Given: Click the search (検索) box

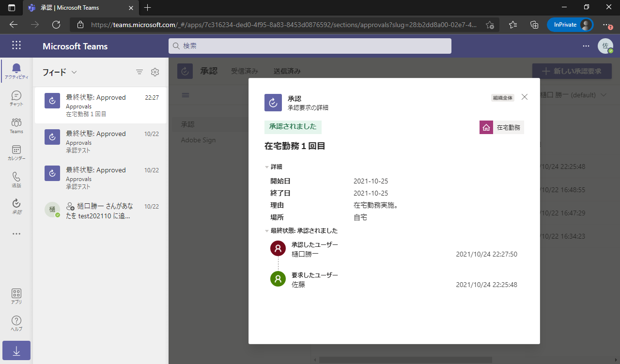Looking at the screenshot, I should [x=310, y=46].
